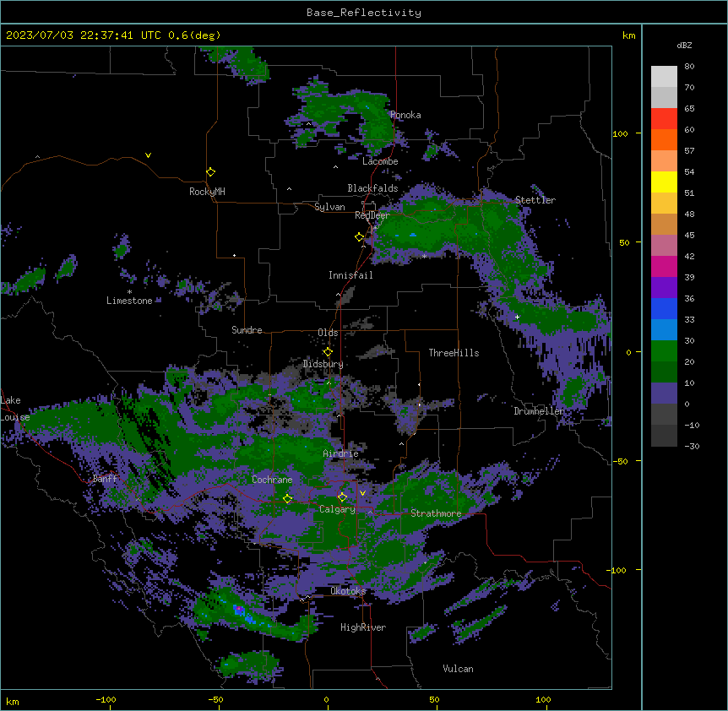The image size is (728, 711).
Task: Select the dark green 20-10 dBZ swatch
Action: (664, 372)
